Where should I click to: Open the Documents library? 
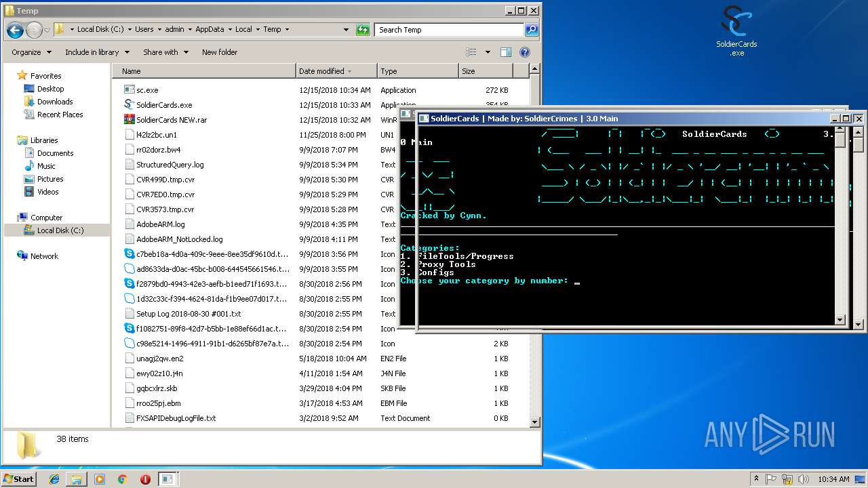click(55, 153)
